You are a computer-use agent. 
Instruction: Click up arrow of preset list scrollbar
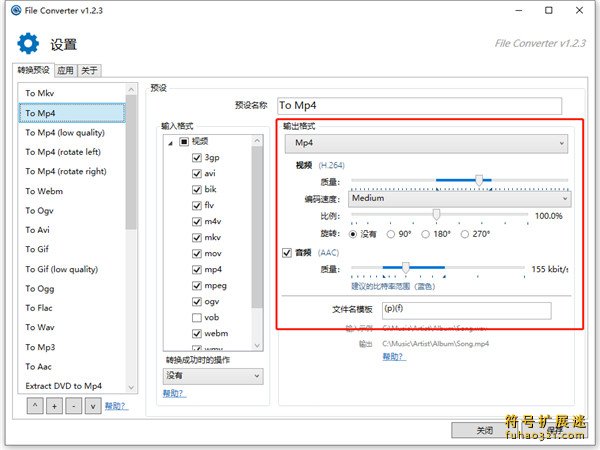pyautogui.click(x=131, y=90)
